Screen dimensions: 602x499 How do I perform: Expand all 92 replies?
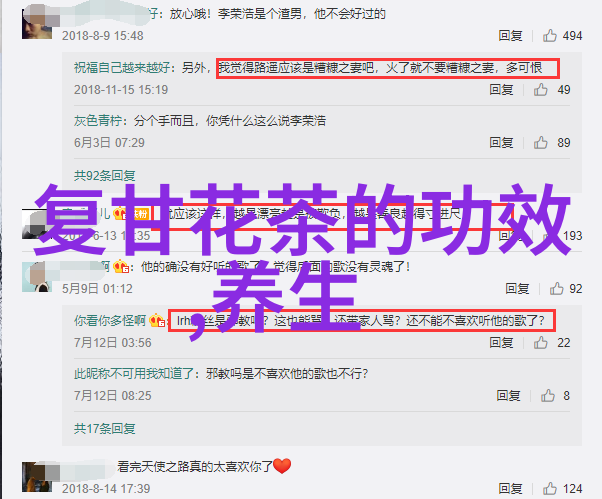(104, 175)
